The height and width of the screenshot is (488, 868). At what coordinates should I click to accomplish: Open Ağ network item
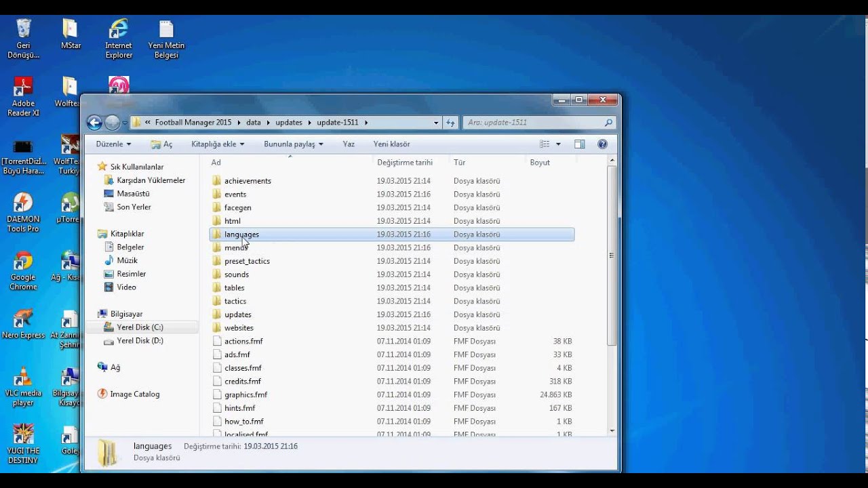[109, 367]
